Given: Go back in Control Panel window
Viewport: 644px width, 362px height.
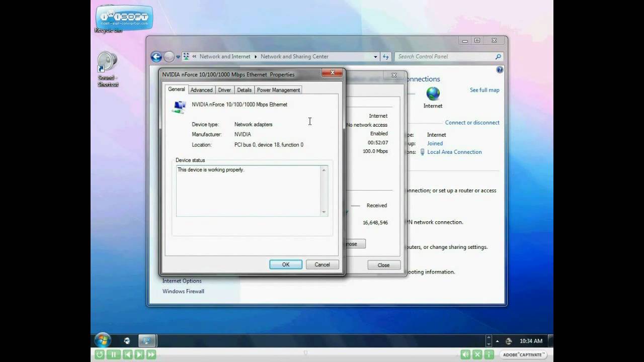Looking at the screenshot, I should click(156, 57).
